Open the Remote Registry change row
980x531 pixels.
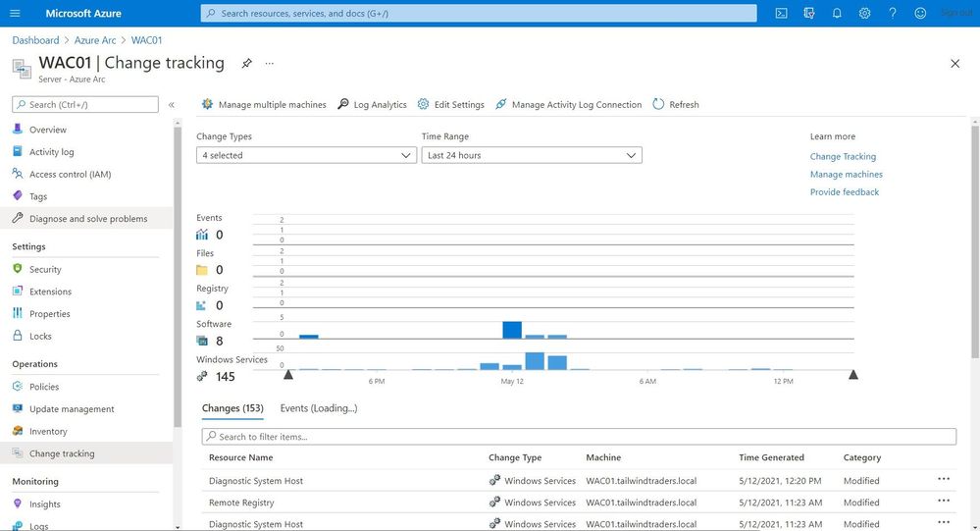[x=579, y=503]
